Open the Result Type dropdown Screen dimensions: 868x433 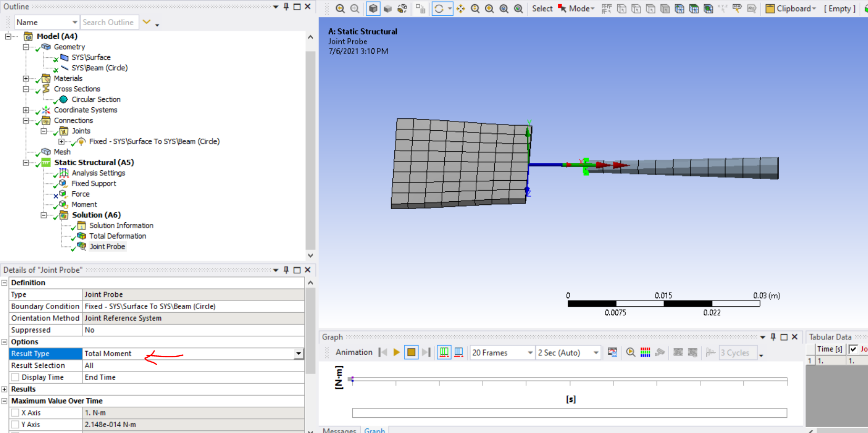coord(298,354)
